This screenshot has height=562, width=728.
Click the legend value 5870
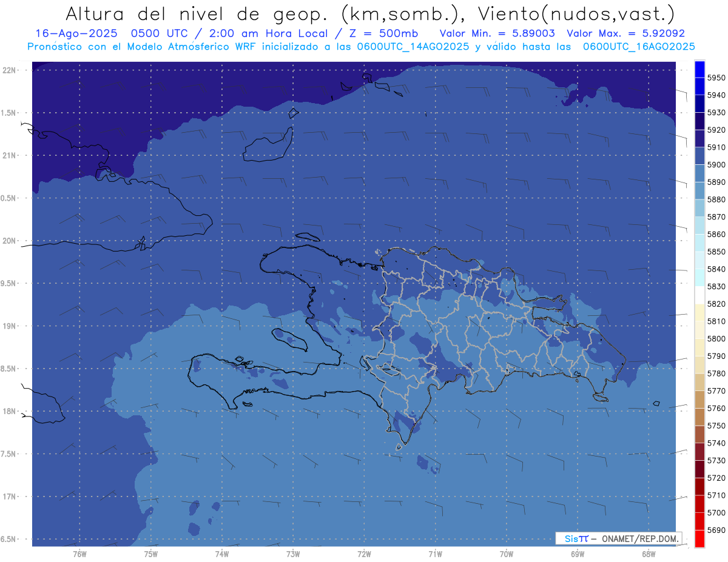[x=716, y=216]
